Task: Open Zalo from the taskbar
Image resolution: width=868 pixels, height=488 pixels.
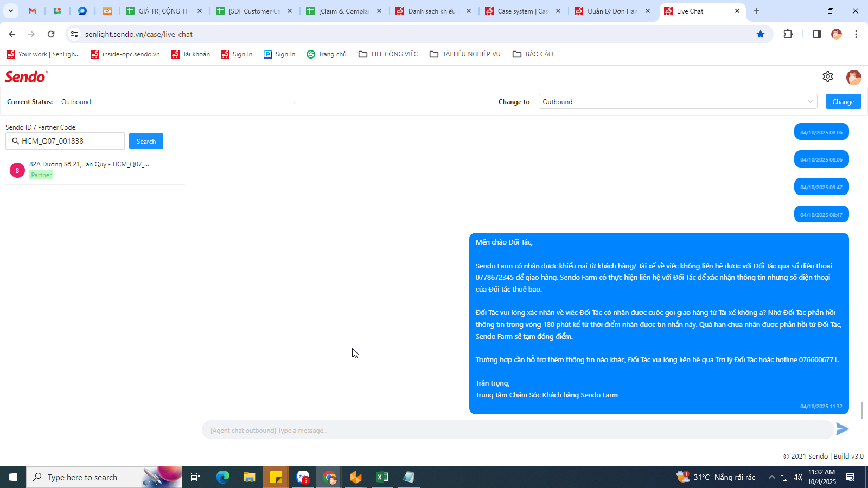Action: pyautogui.click(x=303, y=477)
